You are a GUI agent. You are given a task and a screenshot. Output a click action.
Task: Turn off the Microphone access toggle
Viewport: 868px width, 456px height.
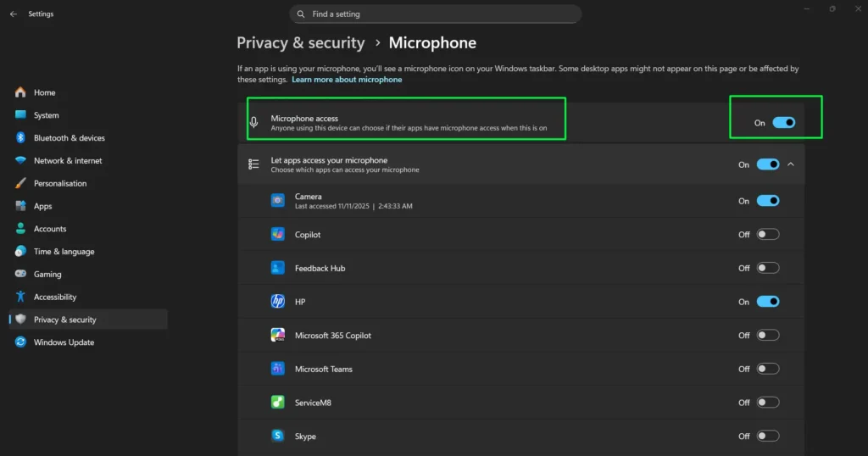784,122
